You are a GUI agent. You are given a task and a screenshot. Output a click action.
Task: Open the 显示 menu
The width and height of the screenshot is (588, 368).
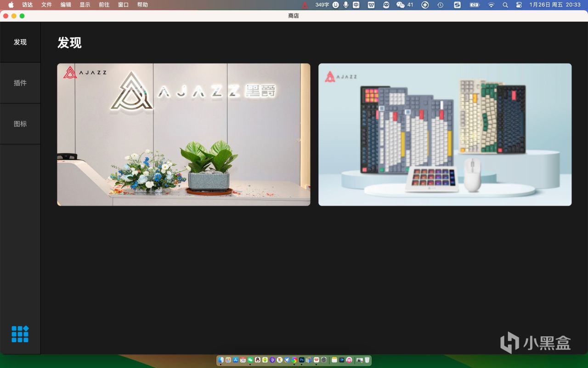[85, 5]
